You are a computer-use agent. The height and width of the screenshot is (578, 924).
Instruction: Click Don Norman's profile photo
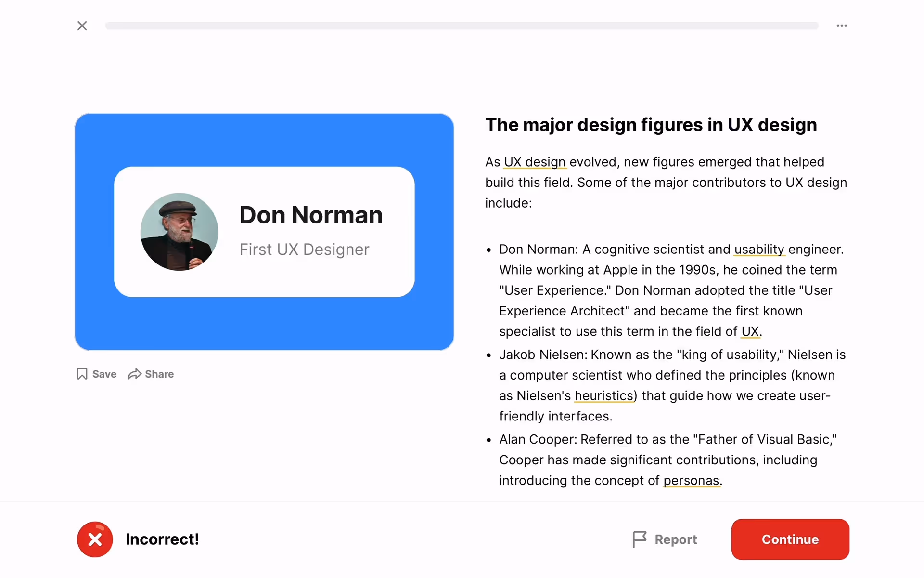(x=179, y=232)
